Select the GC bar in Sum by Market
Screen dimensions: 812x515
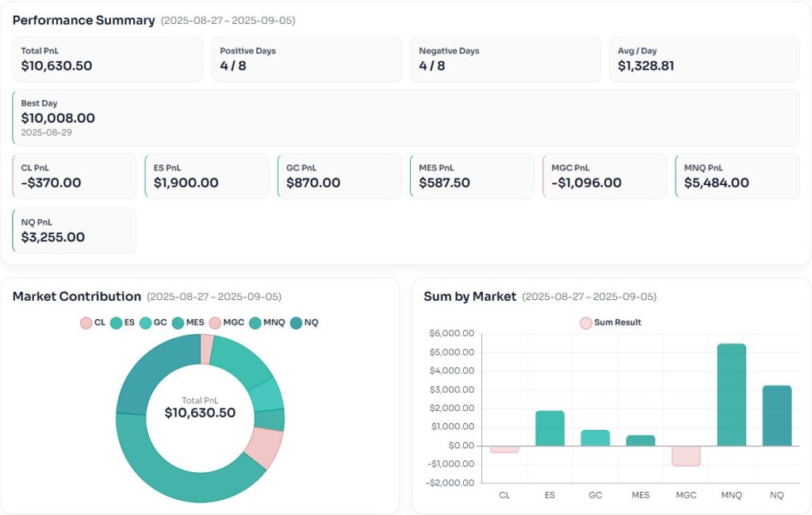click(595, 437)
